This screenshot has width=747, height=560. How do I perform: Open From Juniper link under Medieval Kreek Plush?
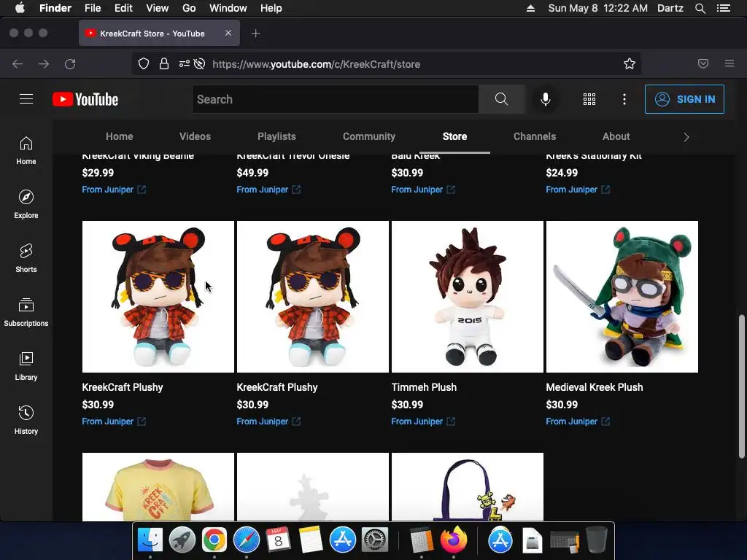[578, 421]
